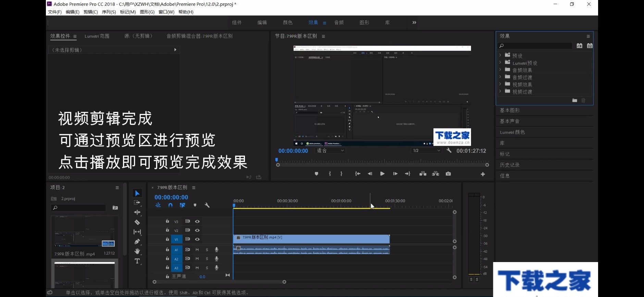Expand the 预设 effects folder

tap(500, 55)
